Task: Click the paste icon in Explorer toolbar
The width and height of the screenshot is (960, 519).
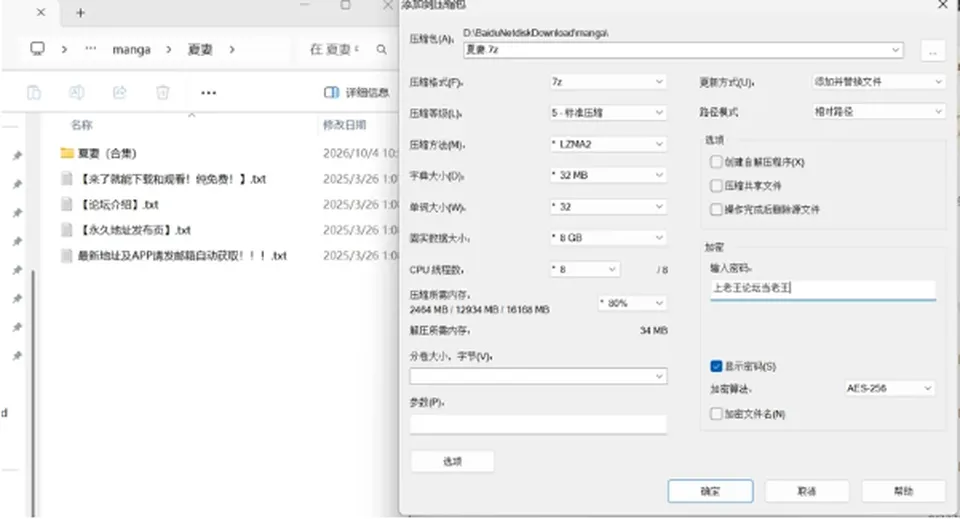Action: (x=34, y=92)
